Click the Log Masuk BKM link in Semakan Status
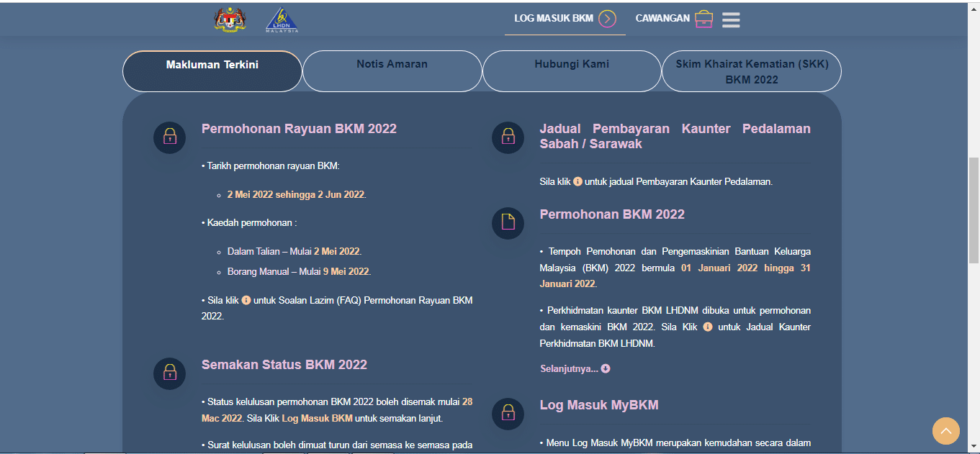 pos(317,418)
